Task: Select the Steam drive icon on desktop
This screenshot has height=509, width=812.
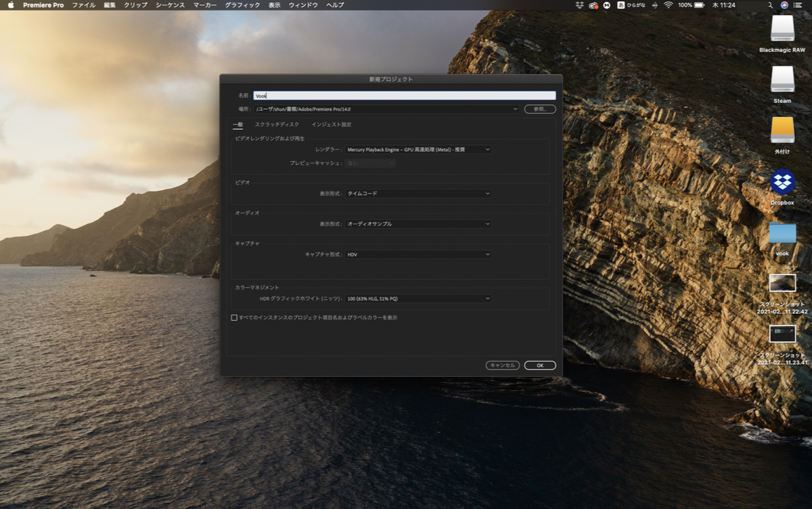Action: [782, 79]
